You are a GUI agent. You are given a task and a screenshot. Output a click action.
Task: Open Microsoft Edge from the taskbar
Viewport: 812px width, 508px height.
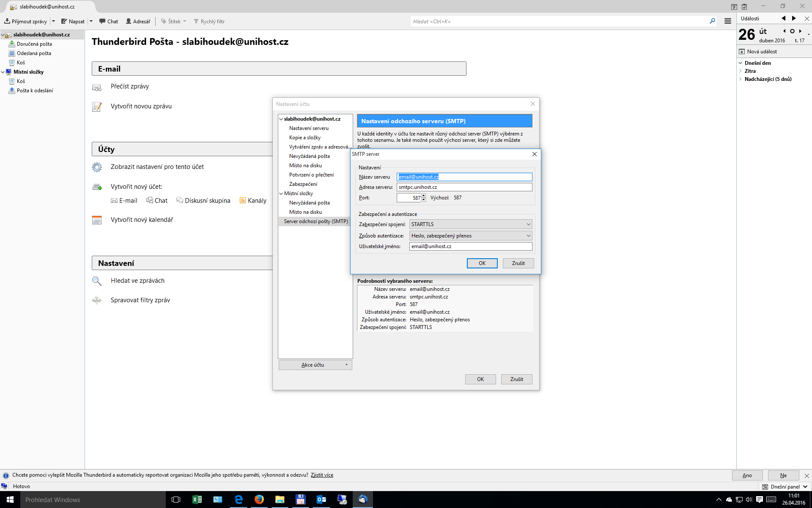click(239, 500)
